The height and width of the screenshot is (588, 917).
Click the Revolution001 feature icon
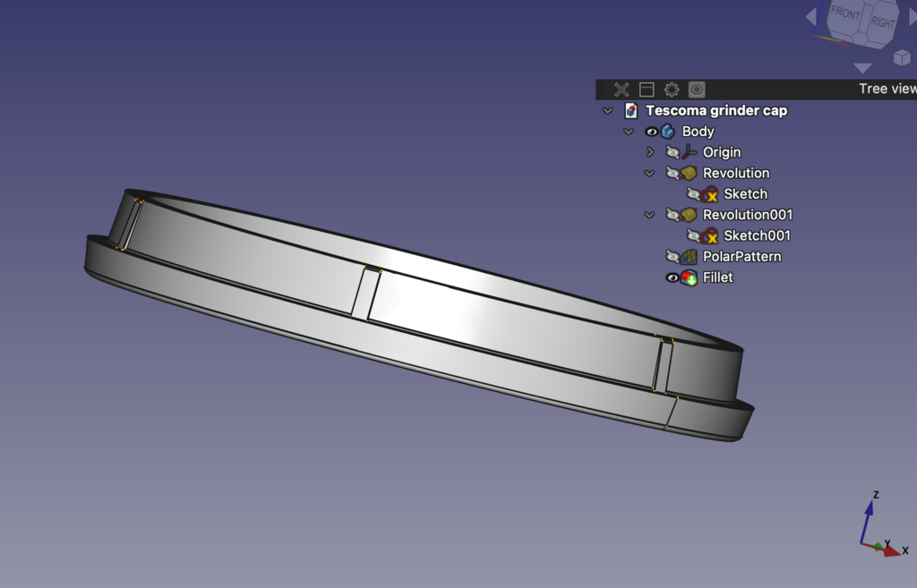(x=689, y=215)
